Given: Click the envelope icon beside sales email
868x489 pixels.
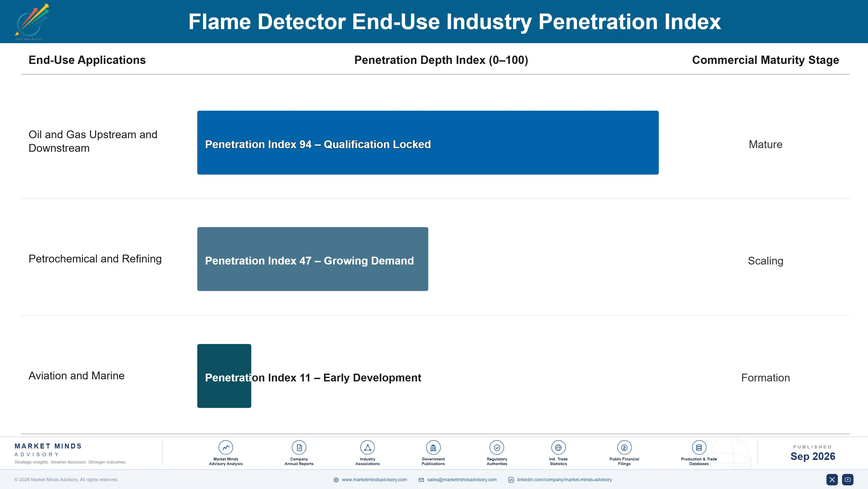Looking at the screenshot, I should pos(421,480).
